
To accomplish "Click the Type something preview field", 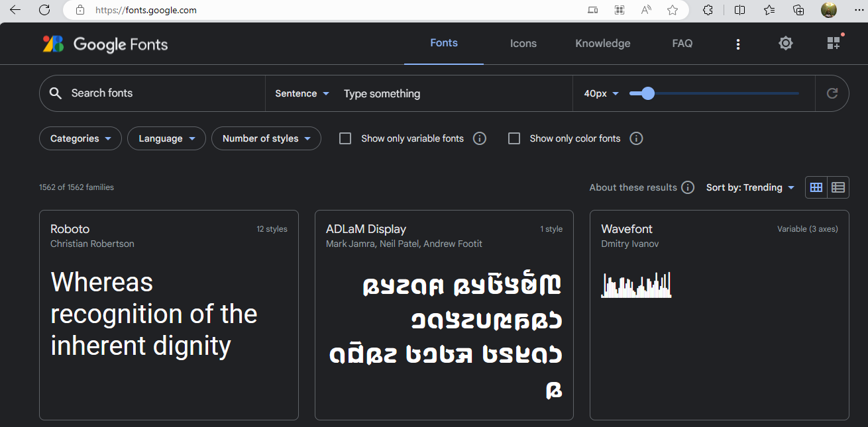I will [454, 93].
